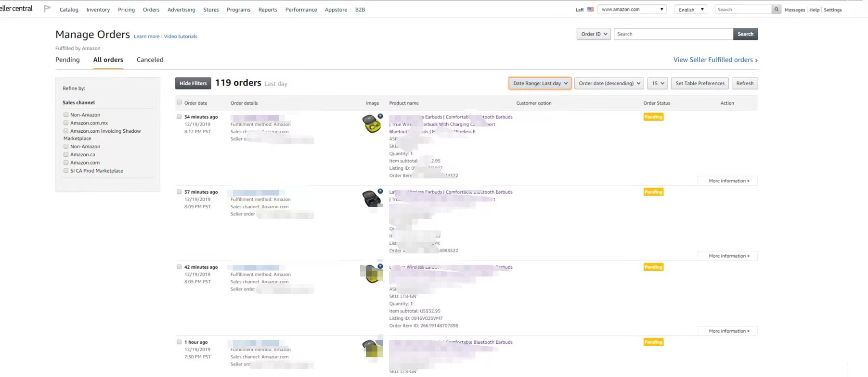This screenshot has width=868, height=377.
Task: Click the magnifier search icon in header
Action: click(776, 10)
